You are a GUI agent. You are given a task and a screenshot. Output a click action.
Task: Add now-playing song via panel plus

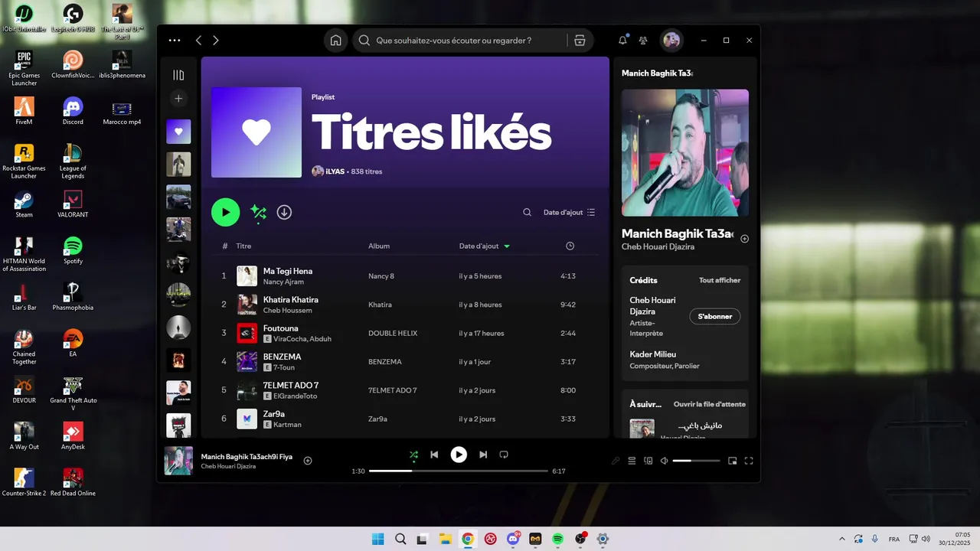[744, 239]
